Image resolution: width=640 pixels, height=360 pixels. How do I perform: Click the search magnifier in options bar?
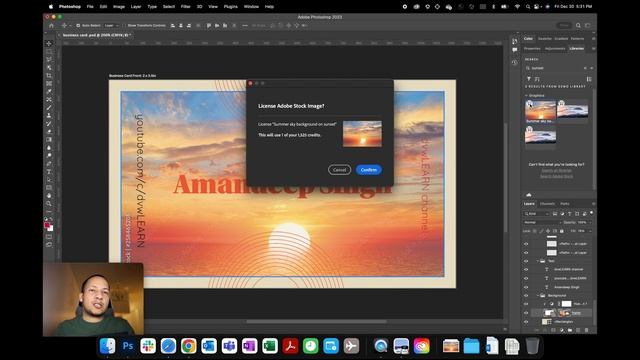578,25
